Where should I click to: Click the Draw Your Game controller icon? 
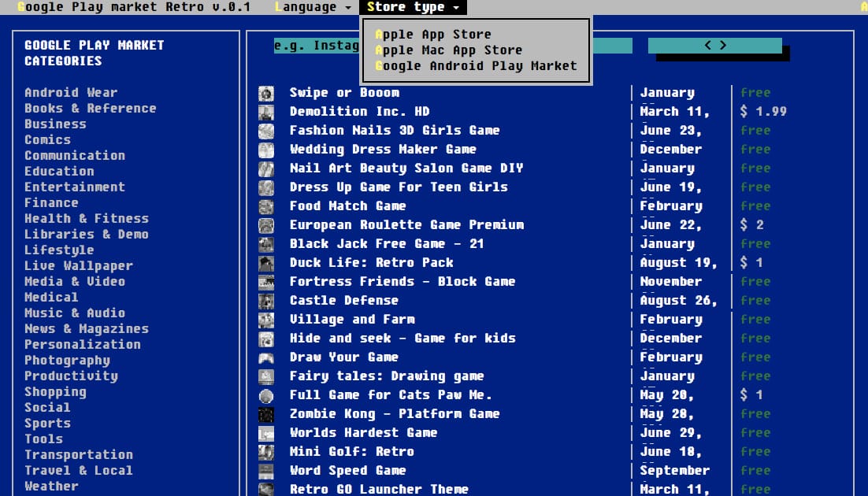tap(266, 357)
